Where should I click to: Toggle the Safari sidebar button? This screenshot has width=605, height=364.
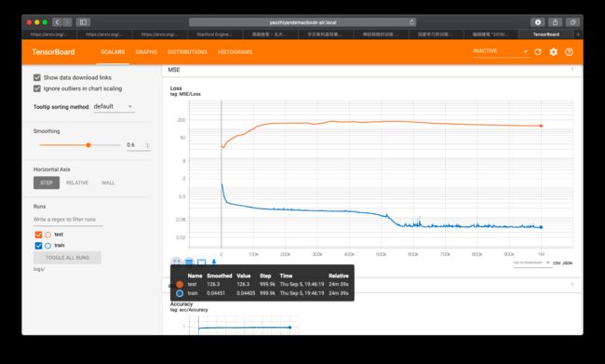(x=83, y=22)
